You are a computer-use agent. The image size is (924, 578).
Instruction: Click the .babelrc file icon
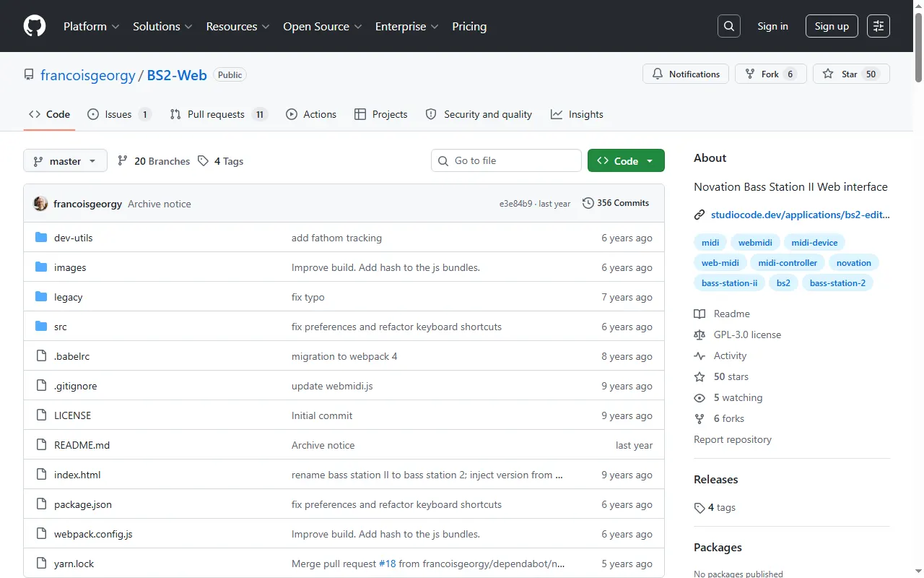pyautogui.click(x=41, y=356)
